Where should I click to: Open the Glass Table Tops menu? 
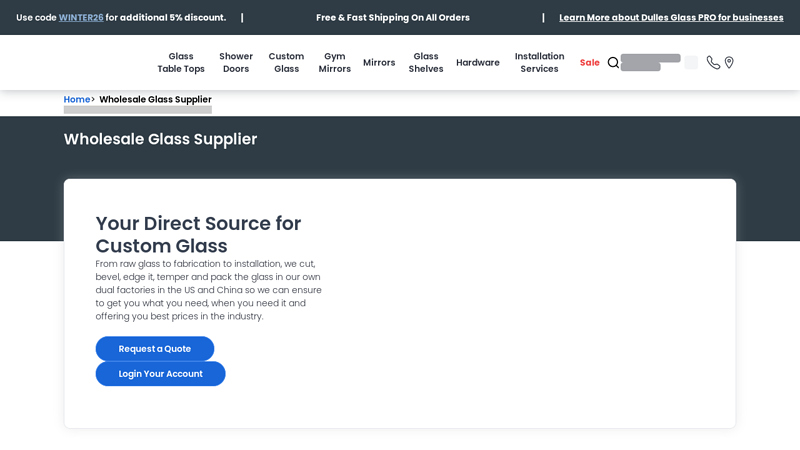tap(181, 63)
